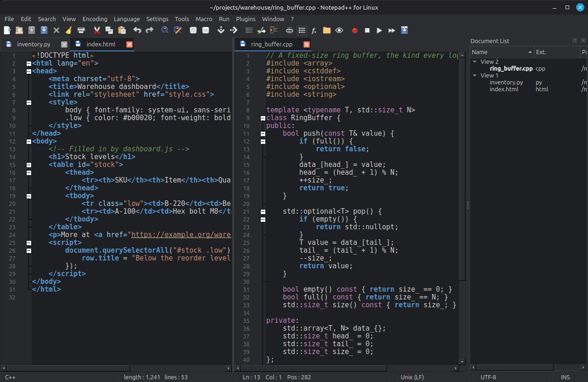This screenshot has height=382, width=588.
Task: Click the Copy toolbar icon
Action: (109, 30)
